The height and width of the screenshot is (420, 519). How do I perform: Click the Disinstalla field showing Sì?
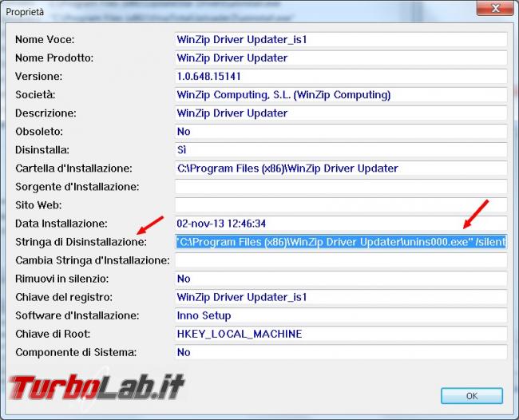[341, 150]
